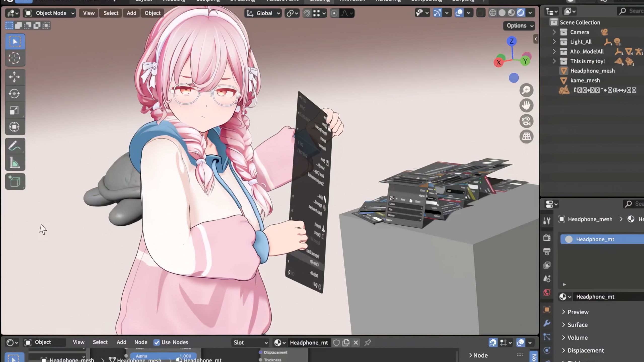
Task: Activate the Annotate pencil tool
Action: [x=15, y=146]
